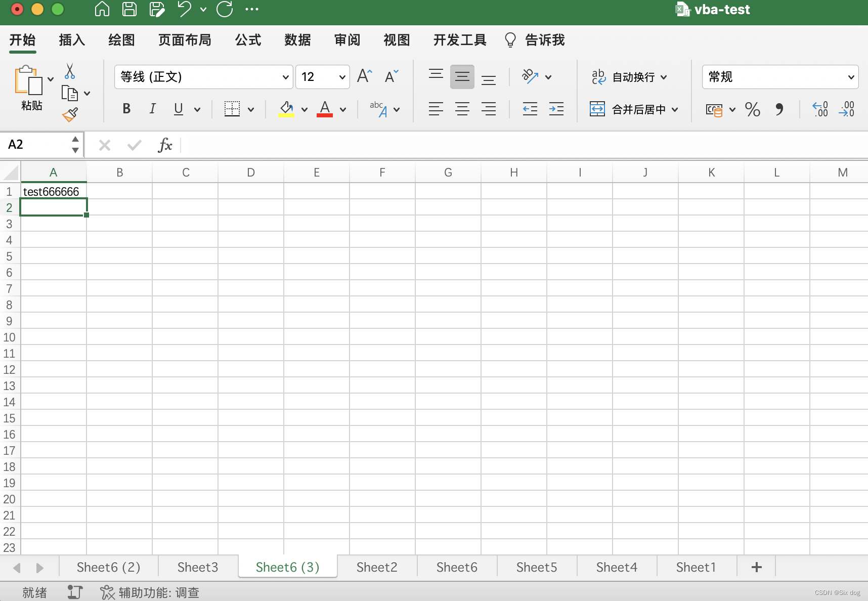Add a new sheet with plus button
Screen dimensions: 868x601
pyautogui.click(x=757, y=567)
